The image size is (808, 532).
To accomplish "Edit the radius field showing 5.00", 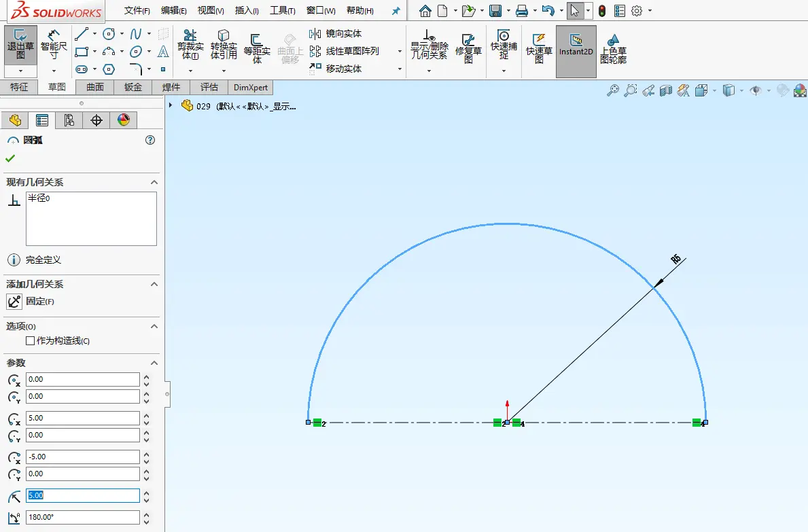I will point(83,495).
